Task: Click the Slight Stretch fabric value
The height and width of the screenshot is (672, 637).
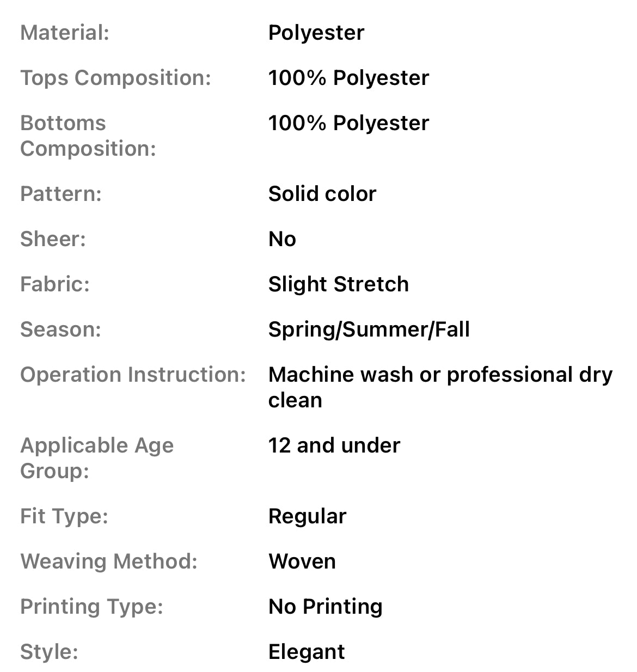Action: [338, 284]
